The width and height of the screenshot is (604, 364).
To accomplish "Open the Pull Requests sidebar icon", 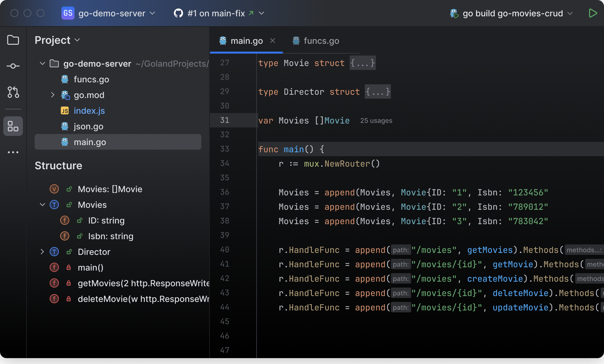I will 13,92.
